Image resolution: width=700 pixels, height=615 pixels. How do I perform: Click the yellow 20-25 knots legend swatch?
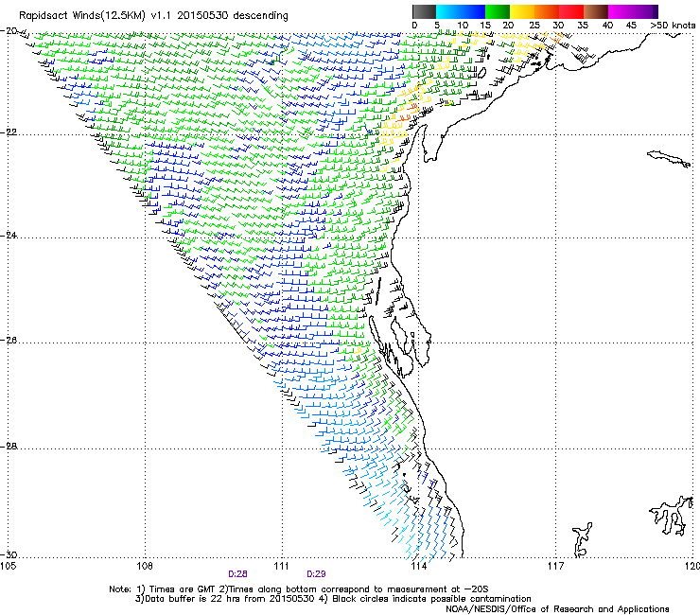[x=522, y=11]
